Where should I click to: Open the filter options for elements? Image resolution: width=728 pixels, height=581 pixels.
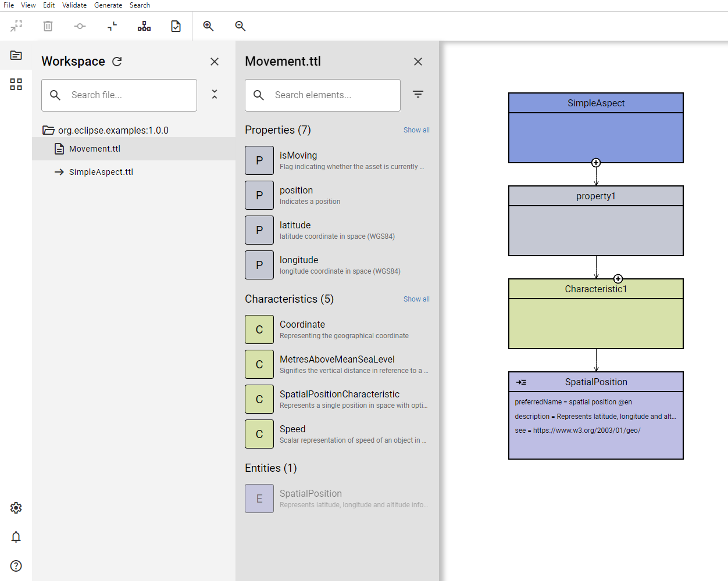[418, 94]
